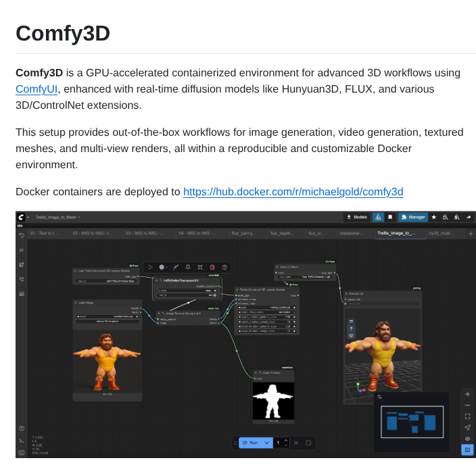Click the camera icon below the up arrow in Preview 3D
Viewport: 476px width, 475px height.
click(351, 336)
